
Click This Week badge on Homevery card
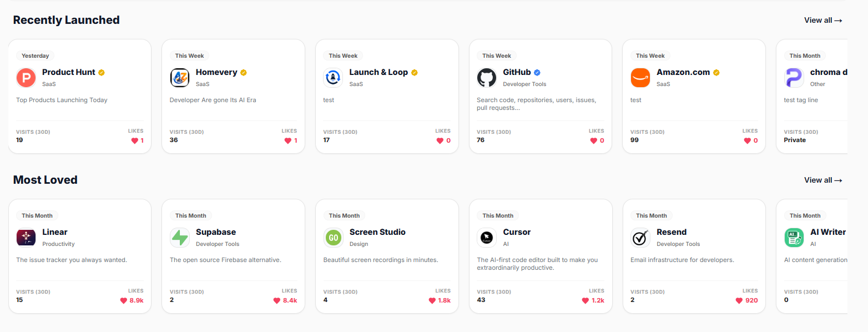click(190, 56)
